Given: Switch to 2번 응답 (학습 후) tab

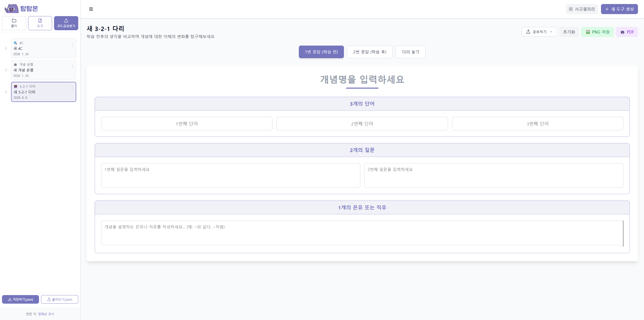Looking at the screenshot, I should 370,52.
